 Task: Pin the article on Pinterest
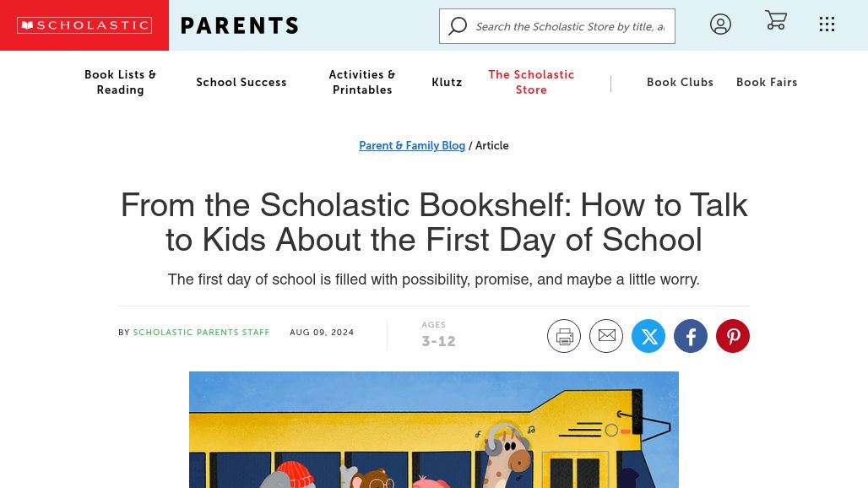[x=732, y=336]
